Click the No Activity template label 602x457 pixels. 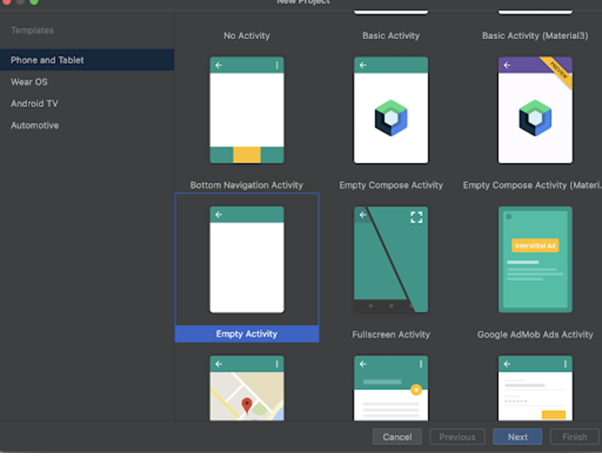pos(246,35)
